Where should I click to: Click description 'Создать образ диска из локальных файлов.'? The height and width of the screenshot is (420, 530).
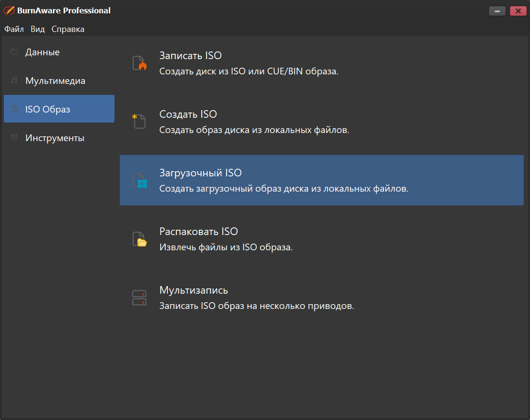(x=254, y=130)
